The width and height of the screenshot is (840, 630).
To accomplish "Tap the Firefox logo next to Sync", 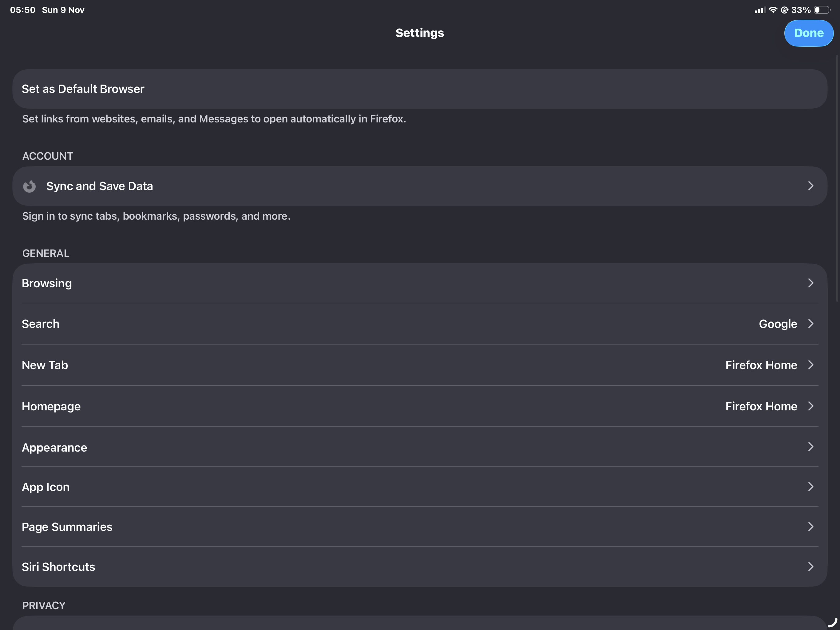I will (x=29, y=186).
